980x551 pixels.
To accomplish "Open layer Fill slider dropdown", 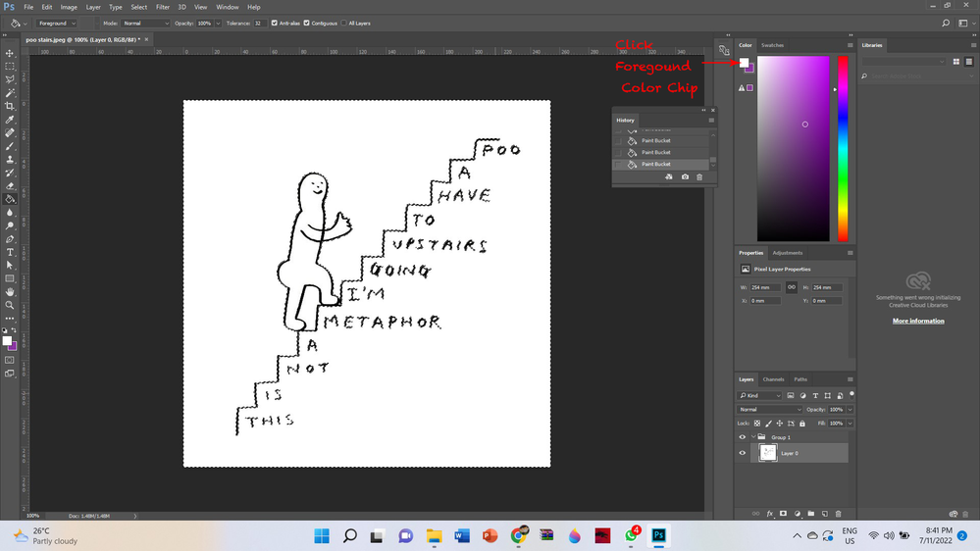I will 850,424.
